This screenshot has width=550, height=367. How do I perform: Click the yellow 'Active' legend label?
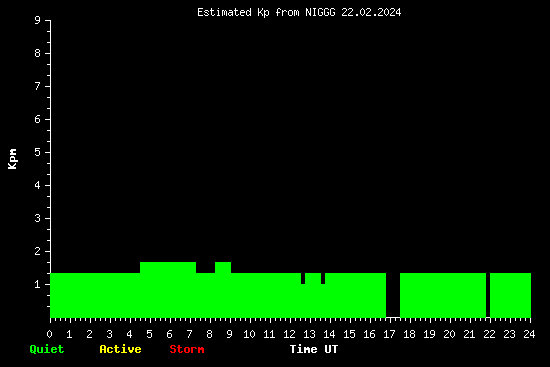coord(120,349)
